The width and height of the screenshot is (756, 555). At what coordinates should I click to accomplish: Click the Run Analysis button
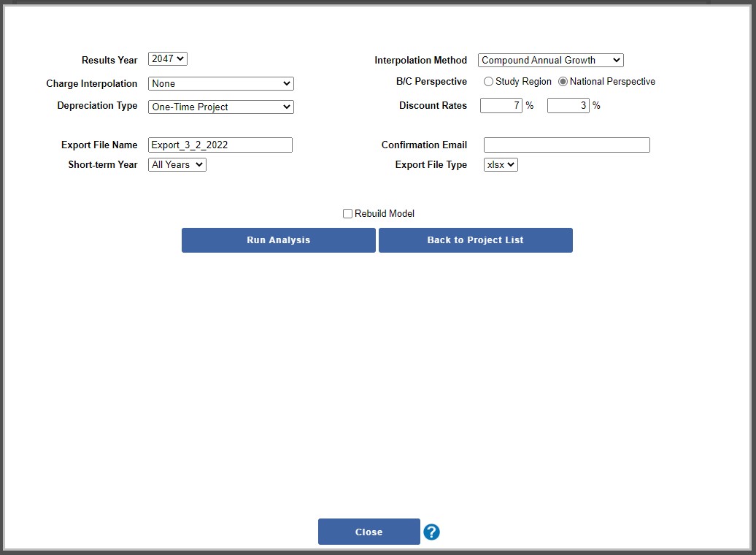278,240
